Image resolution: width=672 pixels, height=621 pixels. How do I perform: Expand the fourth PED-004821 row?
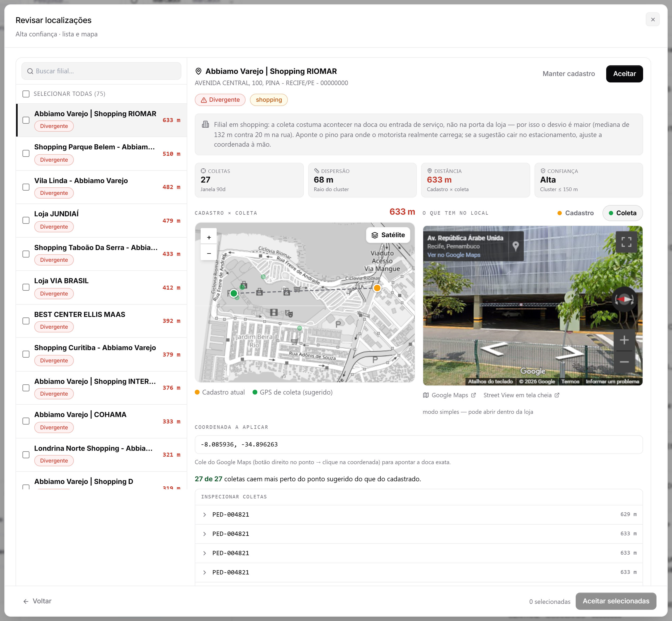pyautogui.click(x=418, y=572)
